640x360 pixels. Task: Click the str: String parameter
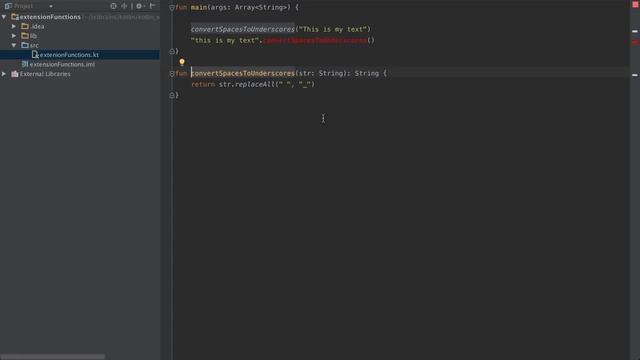pos(322,73)
